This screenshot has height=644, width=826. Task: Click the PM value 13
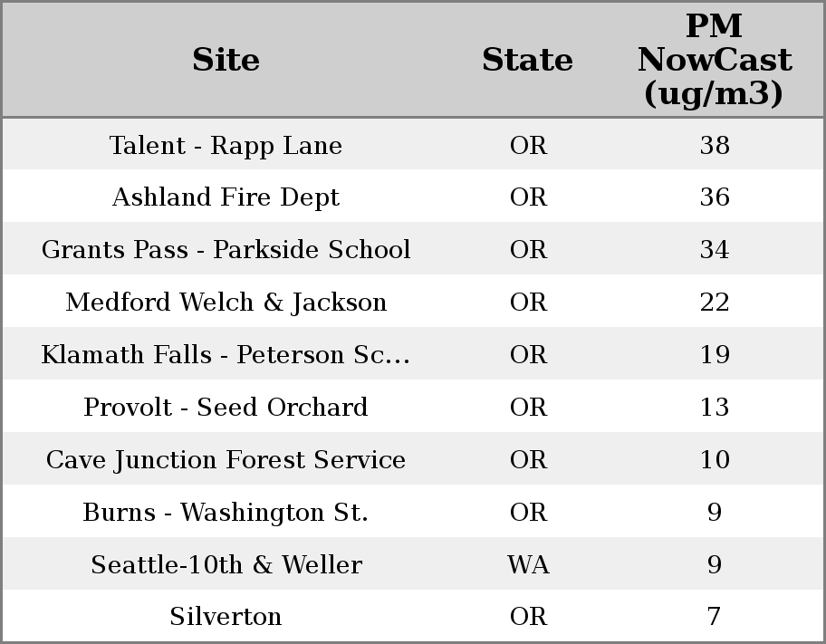[x=715, y=408]
